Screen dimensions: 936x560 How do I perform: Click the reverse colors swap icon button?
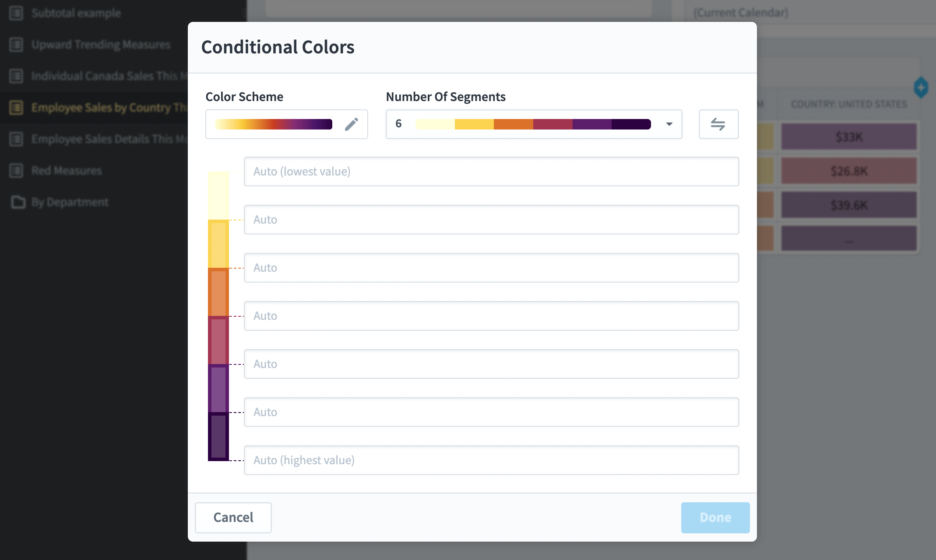coord(718,124)
